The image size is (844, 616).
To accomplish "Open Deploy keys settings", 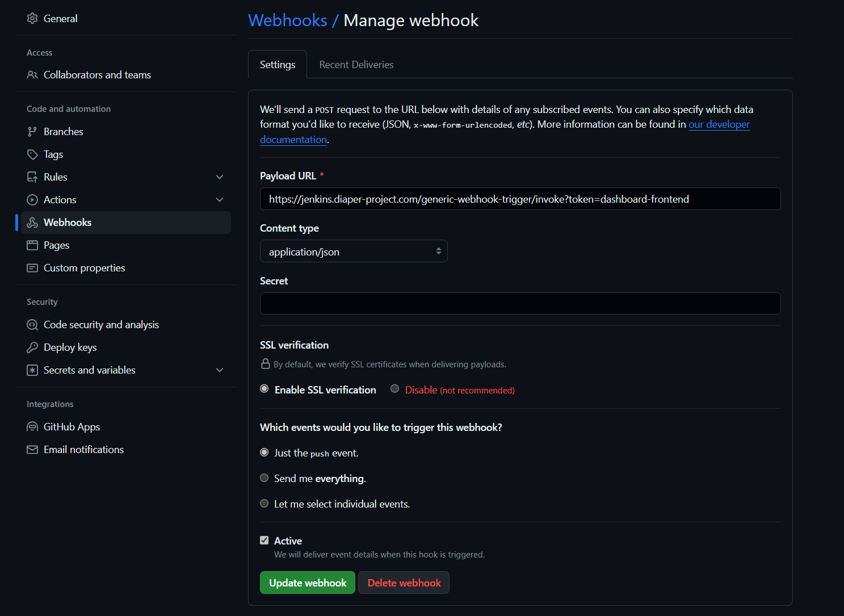I will pos(126,347).
